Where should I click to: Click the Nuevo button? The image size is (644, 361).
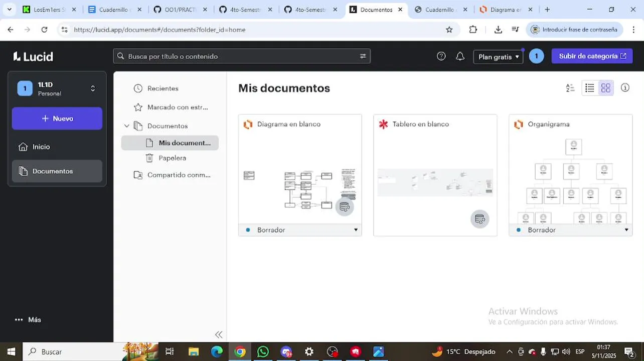click(x=57, y=118)
